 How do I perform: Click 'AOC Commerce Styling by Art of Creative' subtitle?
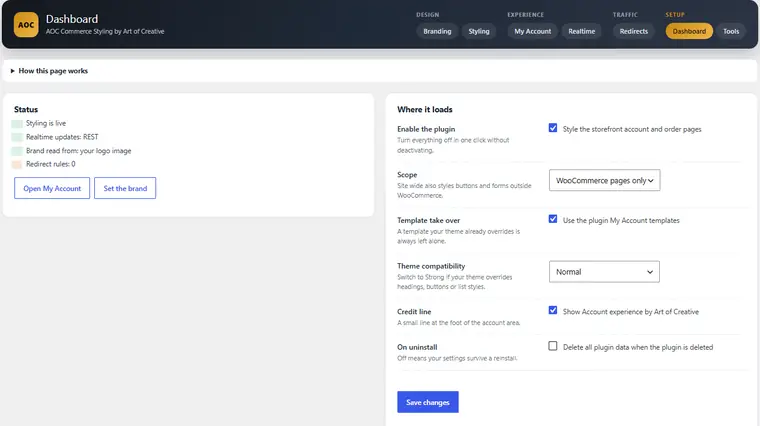(105, 32)
